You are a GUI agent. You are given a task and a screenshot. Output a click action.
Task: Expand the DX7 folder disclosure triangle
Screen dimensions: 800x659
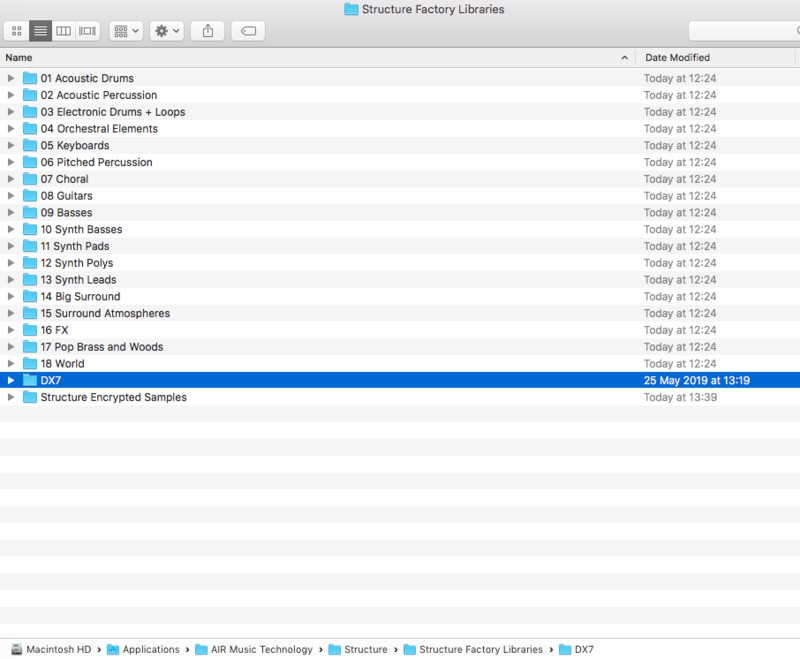point(11,380)
